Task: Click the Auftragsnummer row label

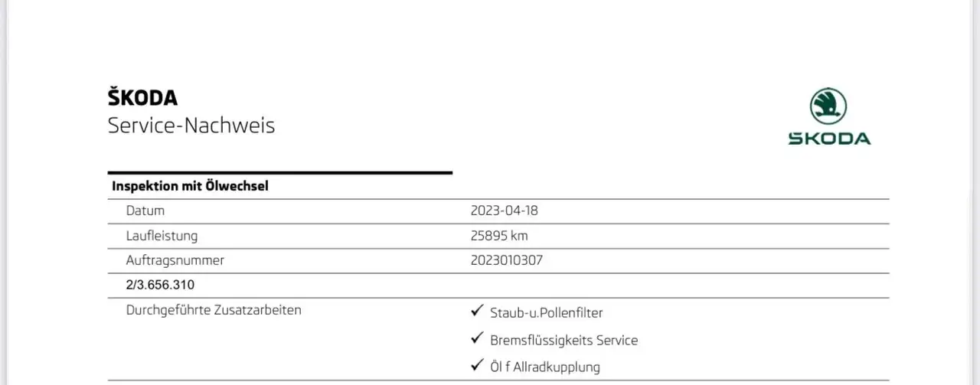Action: click(175, 260)
